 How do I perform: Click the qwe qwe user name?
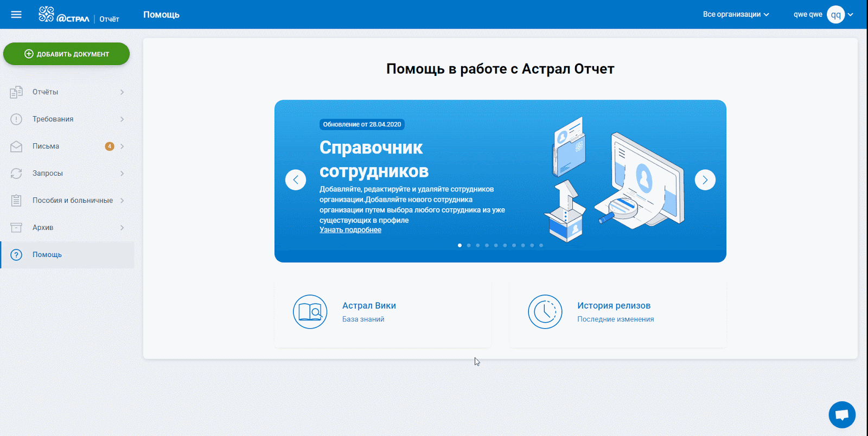click(808, 15)
